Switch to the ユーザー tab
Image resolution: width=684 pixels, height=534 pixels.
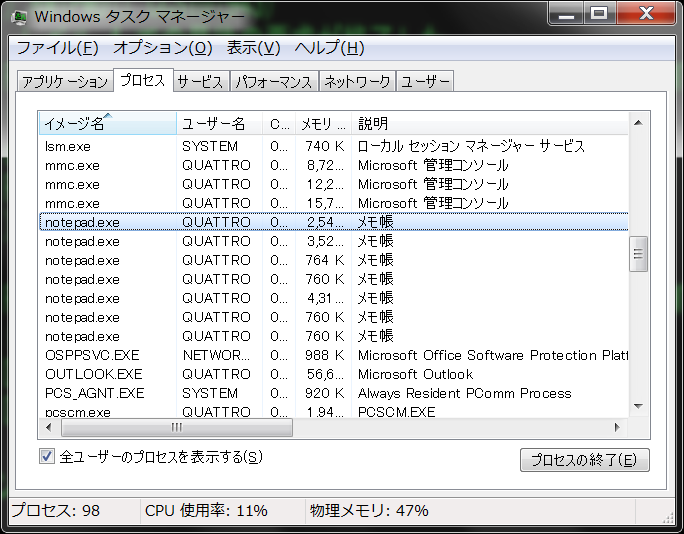425,82
